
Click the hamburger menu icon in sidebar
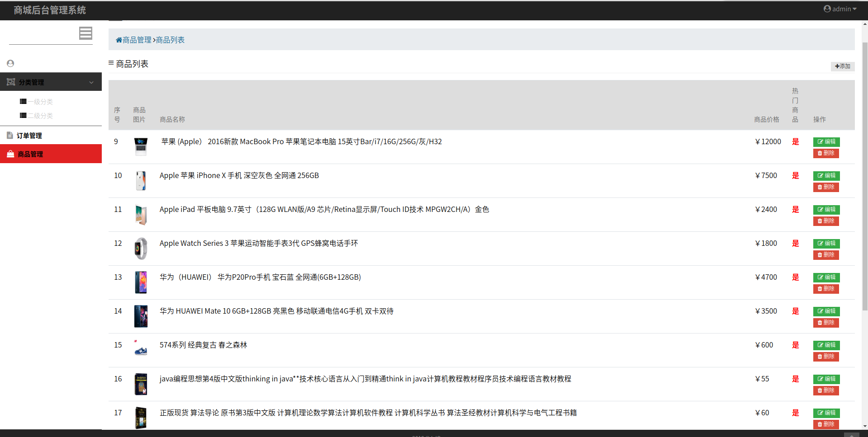pyautogui.click(x=85, y=33)
